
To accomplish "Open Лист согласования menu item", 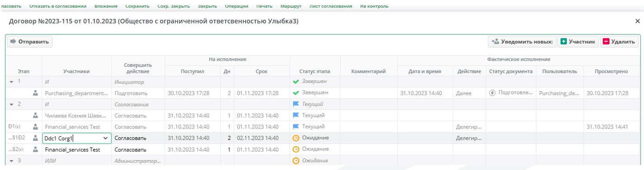I will pos(331,6).
